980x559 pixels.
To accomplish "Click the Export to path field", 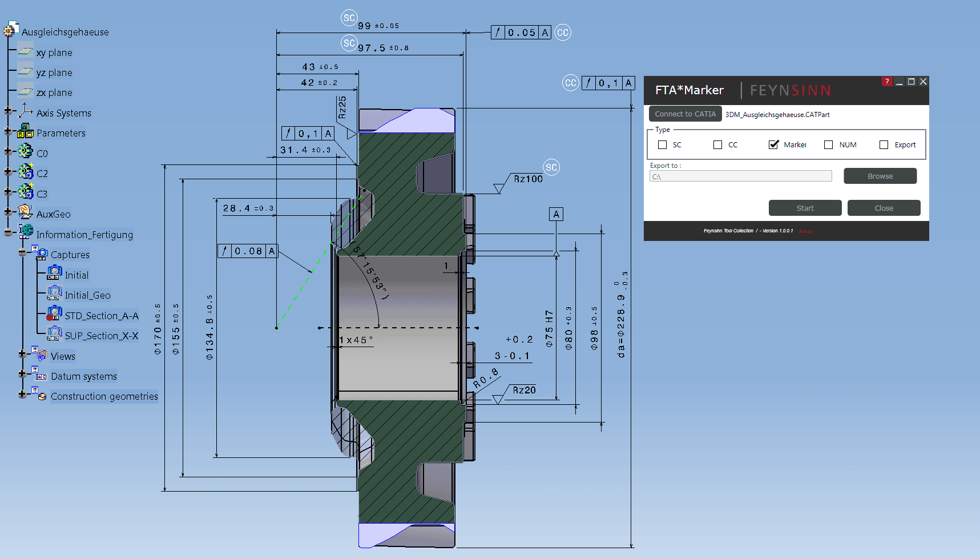I will (740, 176).
